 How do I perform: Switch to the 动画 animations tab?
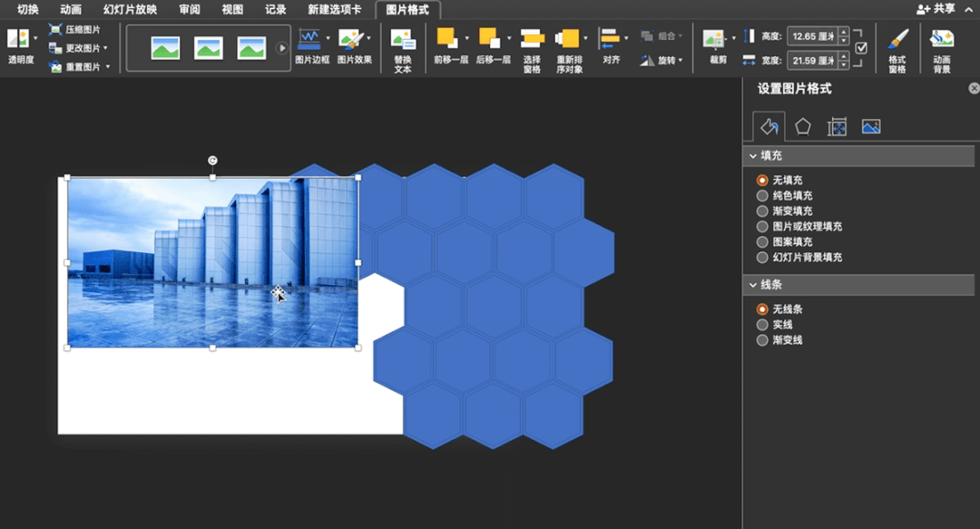click(x=71, y=9)
